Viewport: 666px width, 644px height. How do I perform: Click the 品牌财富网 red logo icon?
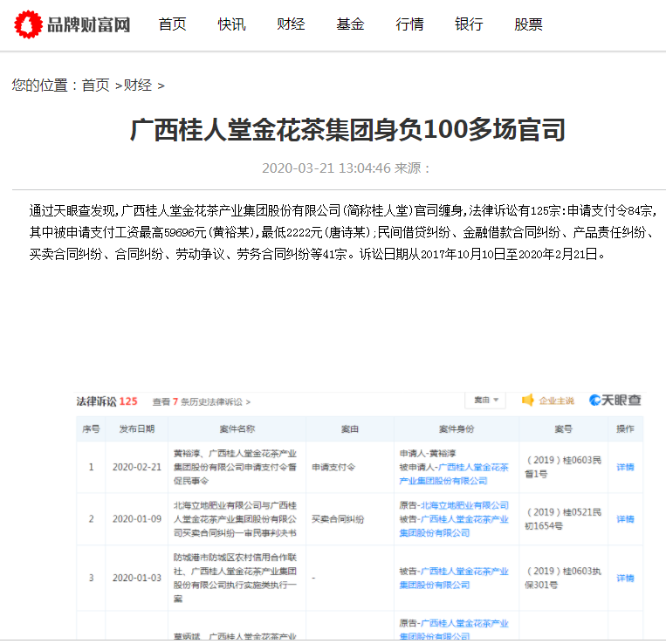click(29, 24)
